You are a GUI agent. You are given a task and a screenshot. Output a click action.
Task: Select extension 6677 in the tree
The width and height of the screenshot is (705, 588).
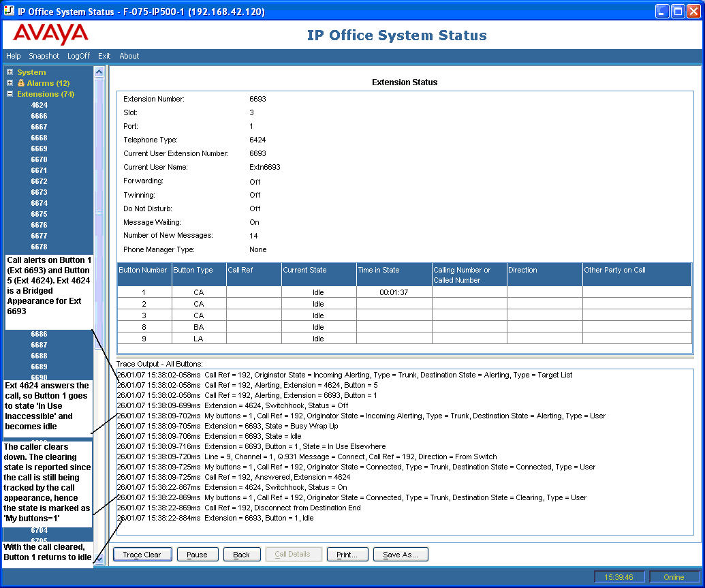coord(39,236)
